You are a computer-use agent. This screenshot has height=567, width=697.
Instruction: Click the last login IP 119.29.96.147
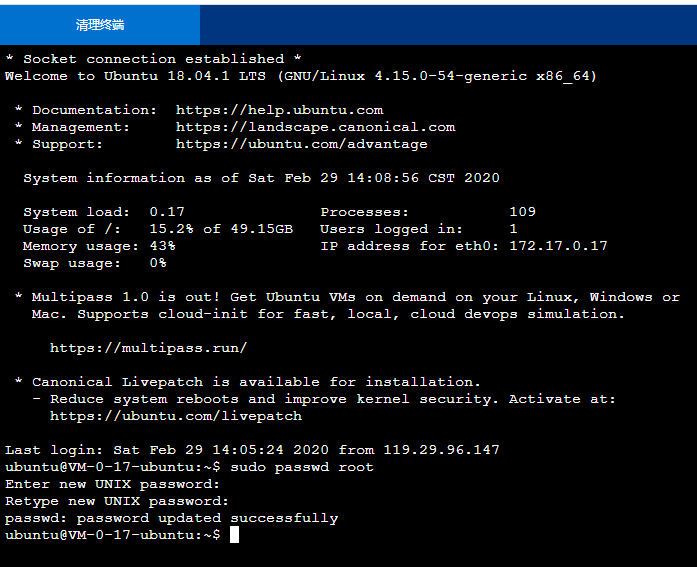(441, 450)
